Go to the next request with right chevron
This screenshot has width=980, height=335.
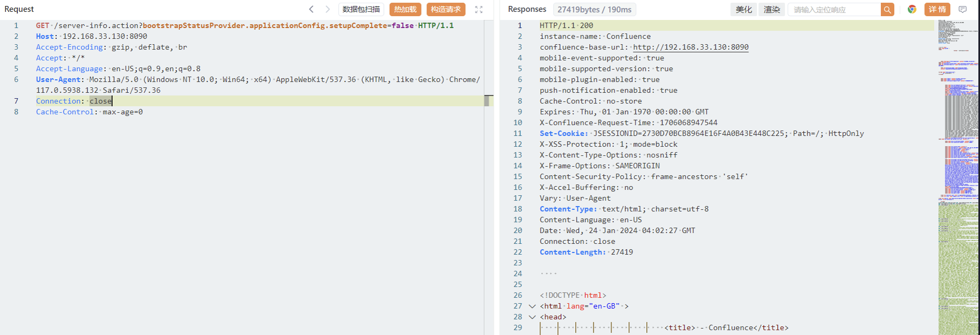coord(327,9)
